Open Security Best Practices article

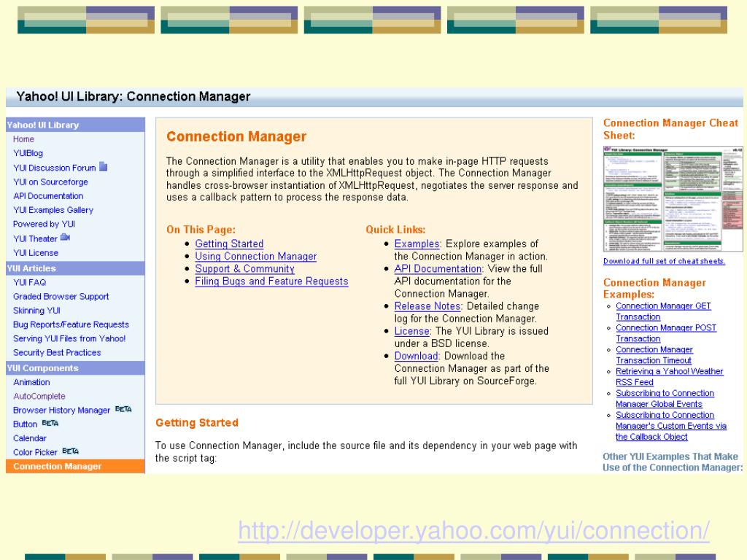tap(57, 352)
